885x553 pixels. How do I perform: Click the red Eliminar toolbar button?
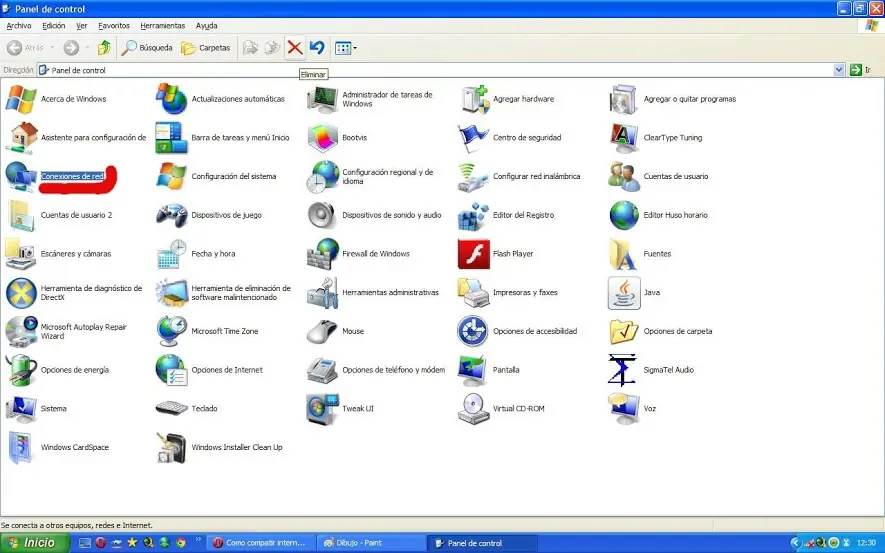click(295, 48)
